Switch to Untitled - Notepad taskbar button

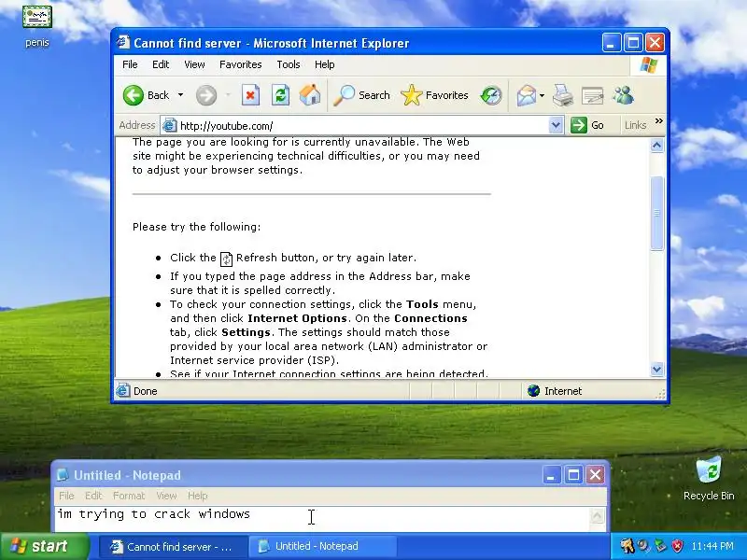point(324,547)
